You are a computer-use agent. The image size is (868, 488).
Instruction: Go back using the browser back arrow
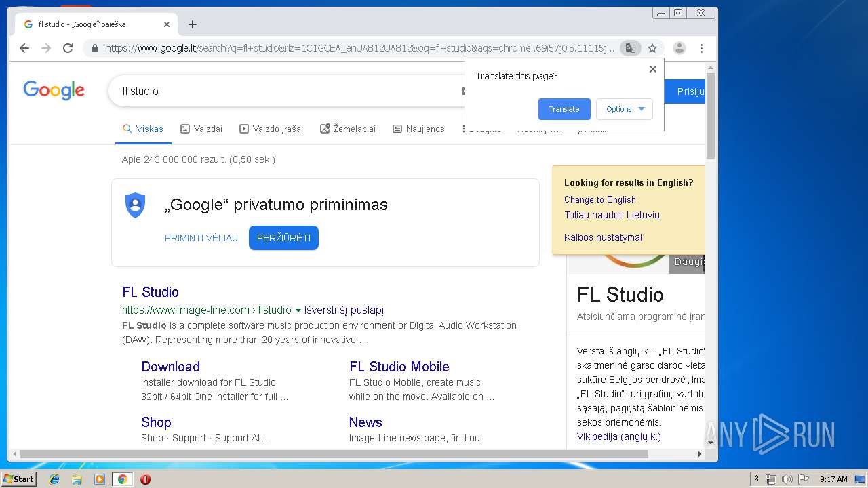click(24, 48)
